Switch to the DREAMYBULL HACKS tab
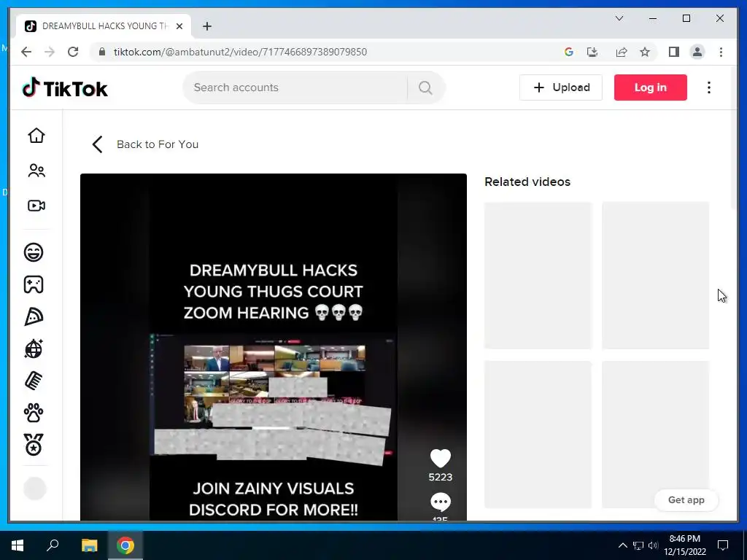747x560 pixels. pyautogui.click(x=103, y=26)
